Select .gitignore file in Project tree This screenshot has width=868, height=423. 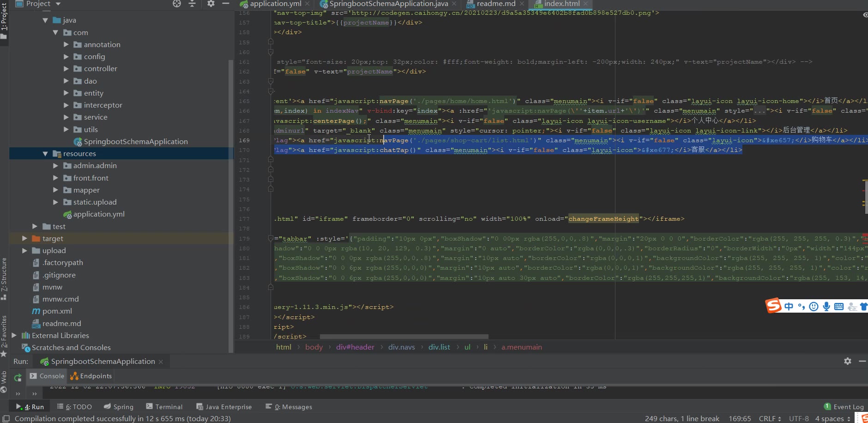(59, 275)
